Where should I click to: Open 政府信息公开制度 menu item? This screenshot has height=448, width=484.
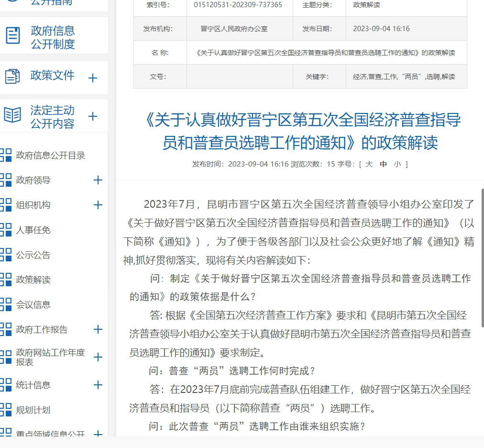(x=53, y=37)
